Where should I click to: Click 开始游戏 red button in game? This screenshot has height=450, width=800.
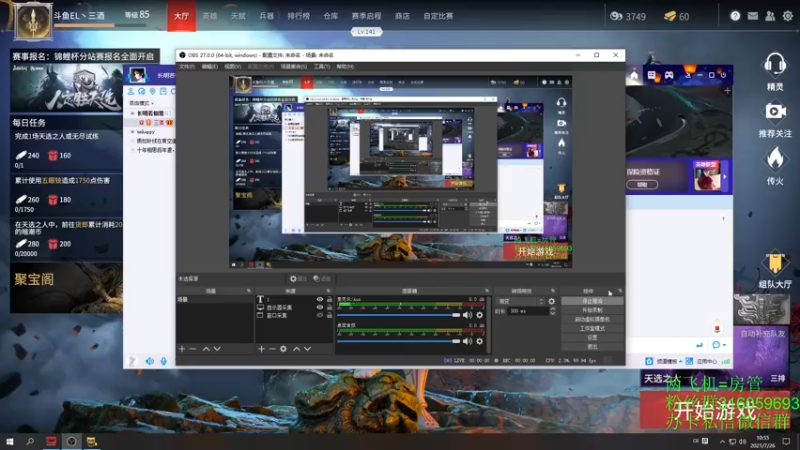tap(714, 411)
